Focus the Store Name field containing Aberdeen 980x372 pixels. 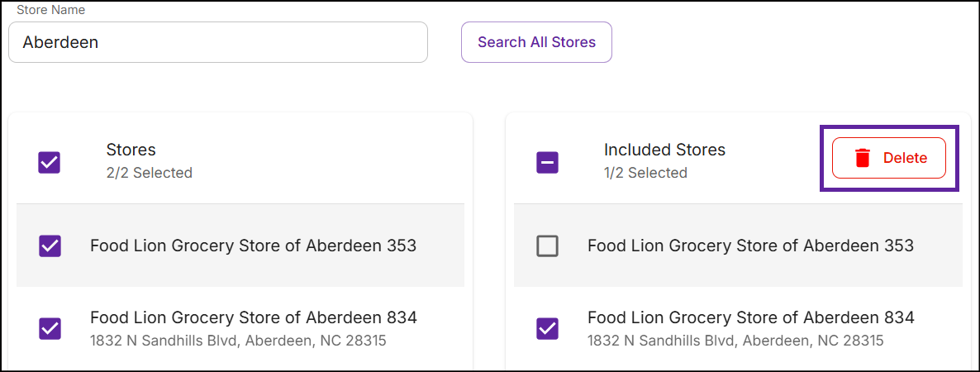218,42
